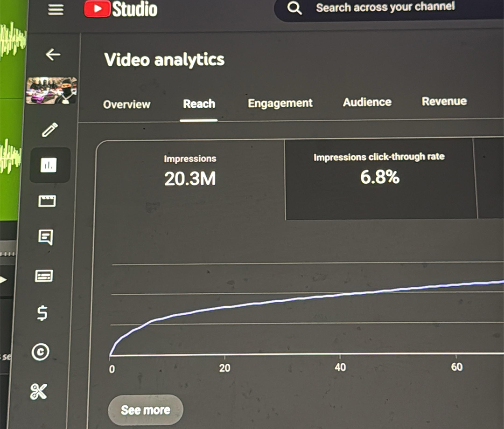Open the video thumbnail in the sidebar
This screenshot has width=504, height=429.
tap(51, 90)
